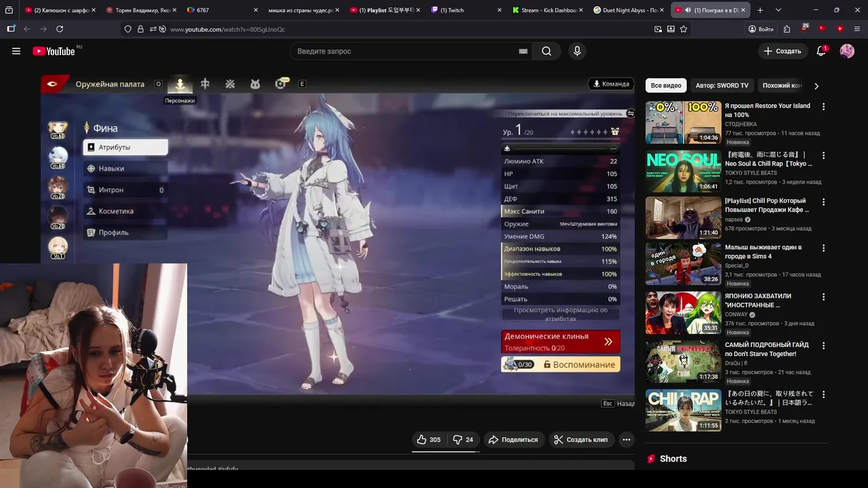868x488 pixels.
Task: Switch to the Twitch browser tab
Action: [465, 10]
